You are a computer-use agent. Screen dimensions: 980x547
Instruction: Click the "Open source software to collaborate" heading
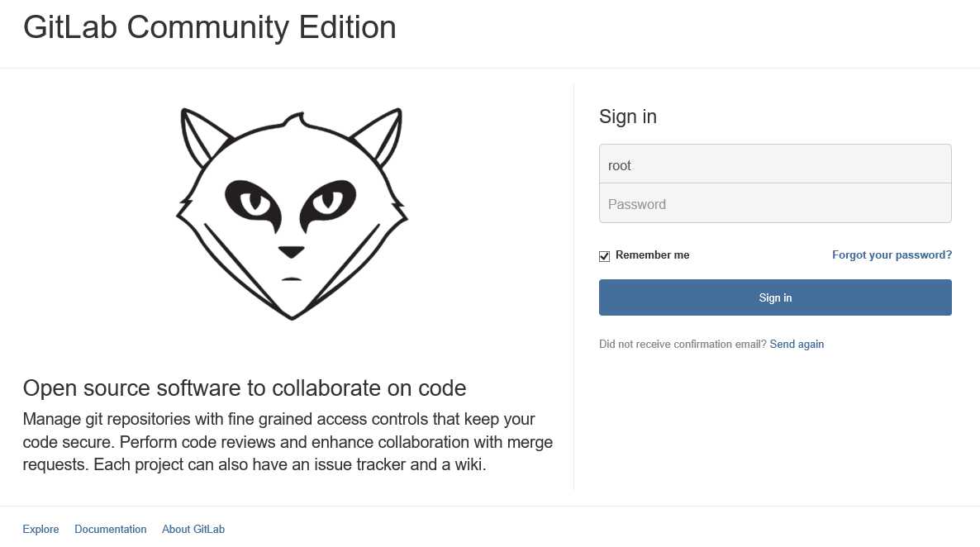tap(245, 388)
